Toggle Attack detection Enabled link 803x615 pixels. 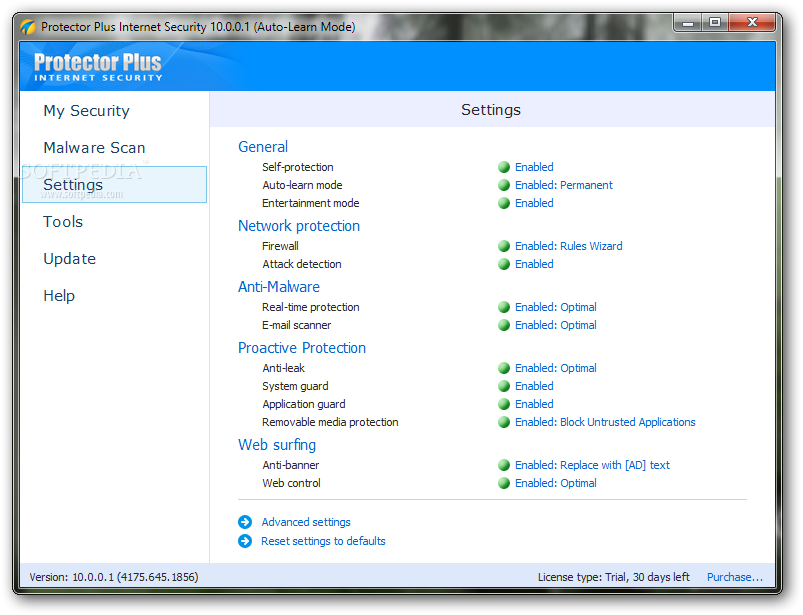(534, 264)
